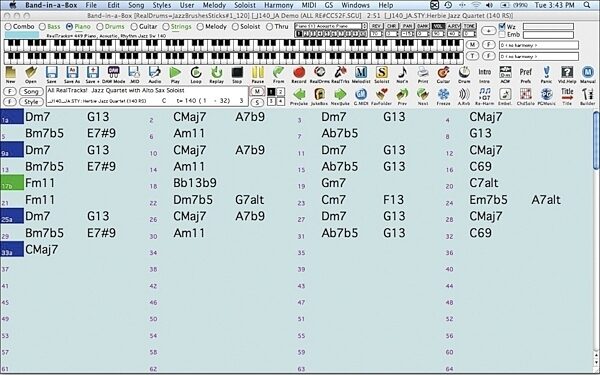
Task: Open the File menu
Action: tap(91, 5)
